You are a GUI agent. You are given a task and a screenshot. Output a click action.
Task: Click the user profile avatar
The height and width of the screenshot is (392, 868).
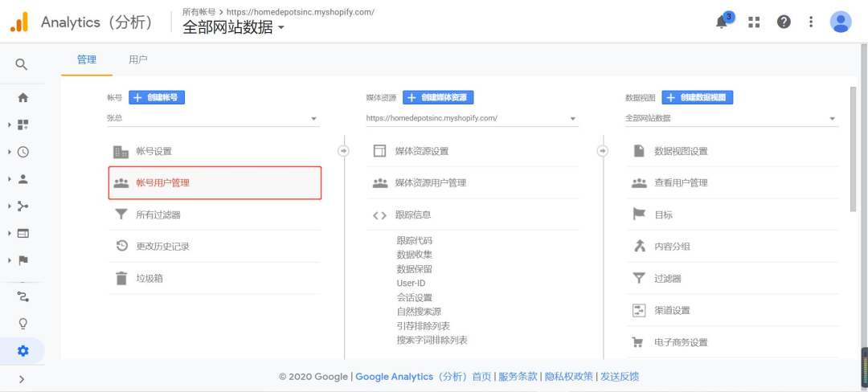(x=841, y=22)
